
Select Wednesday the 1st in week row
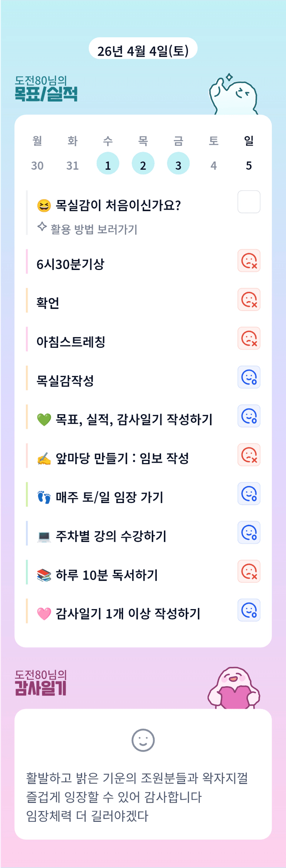108,163
